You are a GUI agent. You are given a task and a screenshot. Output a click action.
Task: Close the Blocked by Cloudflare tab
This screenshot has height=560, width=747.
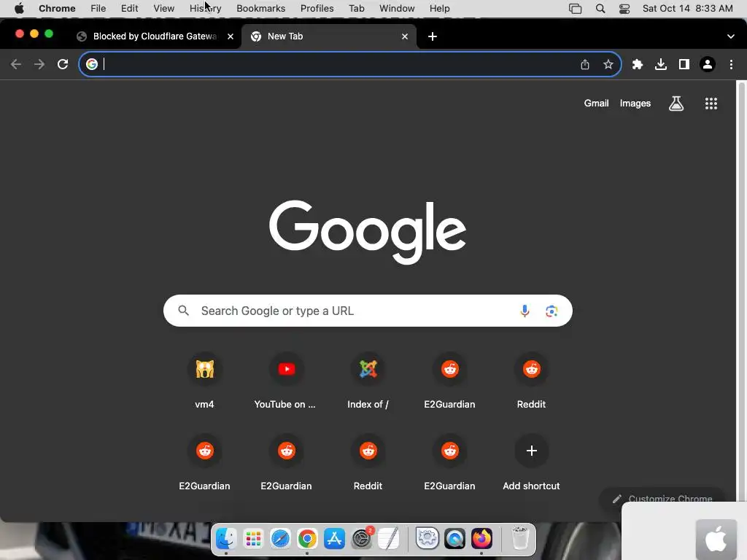pos(231,36)
